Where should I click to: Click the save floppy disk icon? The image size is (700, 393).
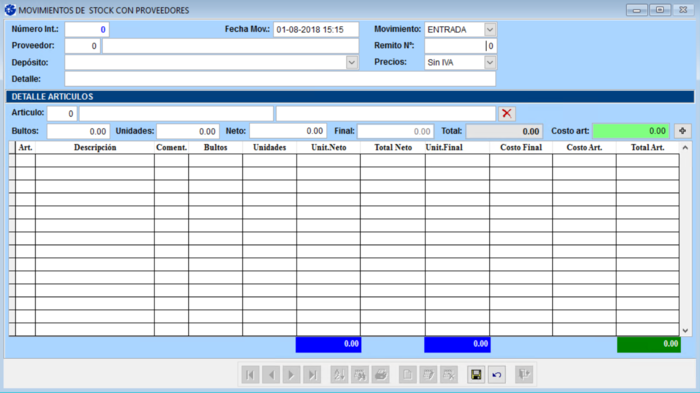[x=476, y=374]
